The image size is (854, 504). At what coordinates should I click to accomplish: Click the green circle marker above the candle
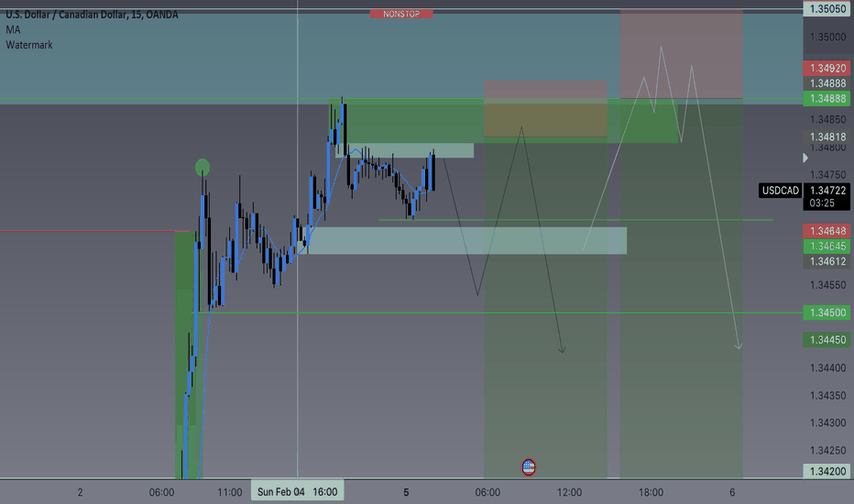[x=203, y=168]
